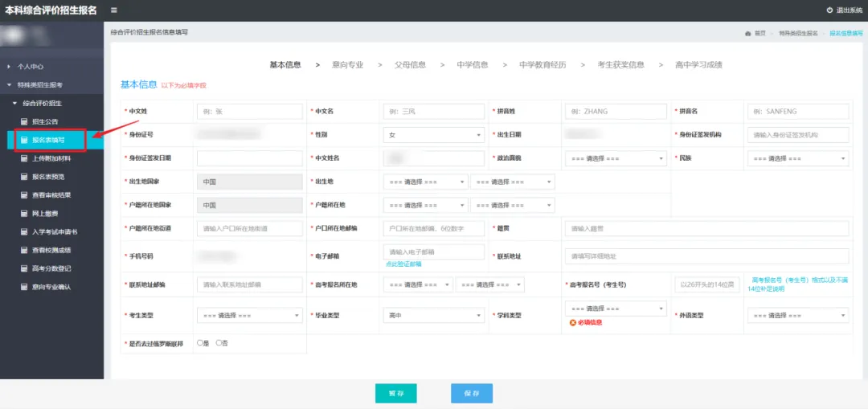This screenshot has width=868, height=409.
Task: Open the second 户籍所在地 dropdown
Action: pyautogui.click(x=513, y=206)
